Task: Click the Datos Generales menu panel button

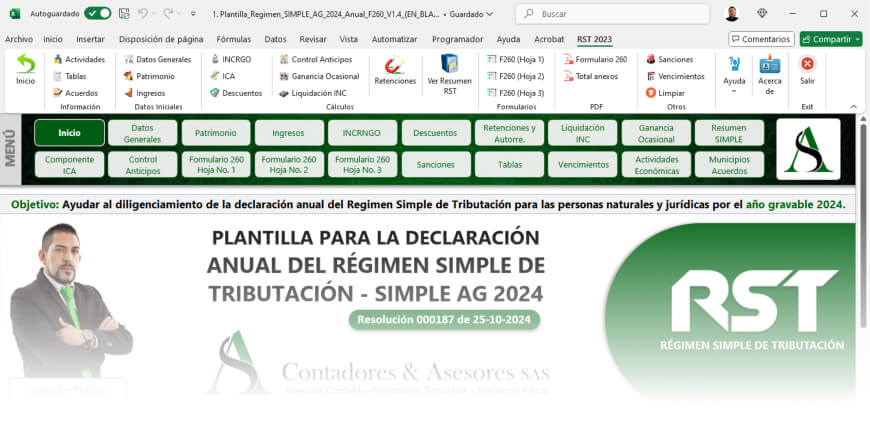Action: 143,133
